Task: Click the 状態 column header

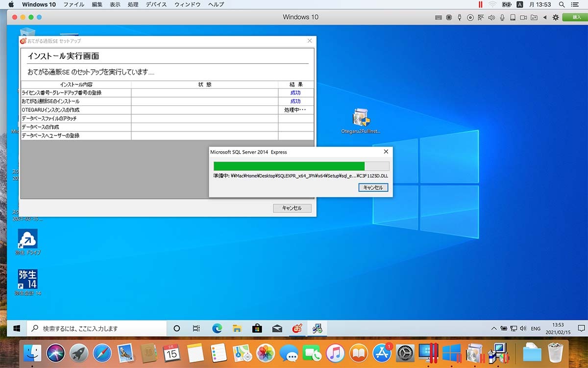Action: [x=205, y=84]
